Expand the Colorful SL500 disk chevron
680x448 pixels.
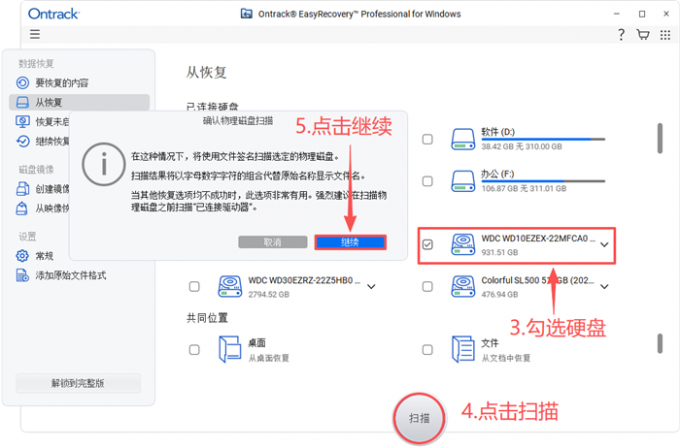[605, 287]
